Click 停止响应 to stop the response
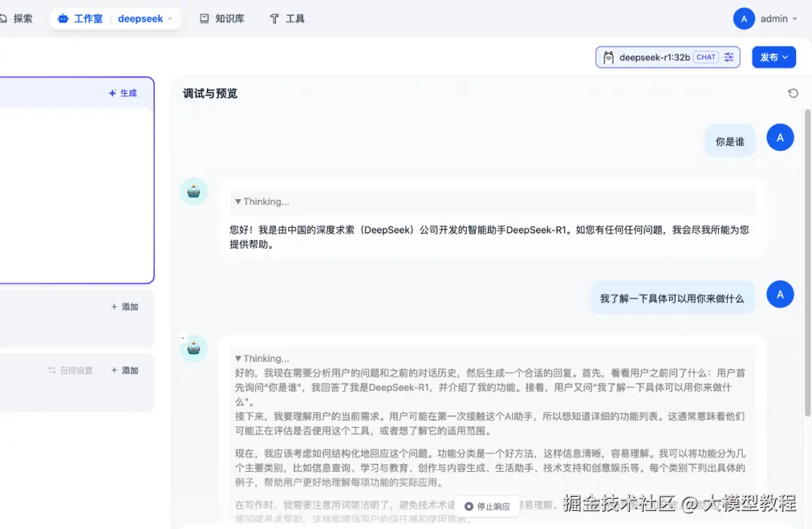Screen dimensions: 812x529 [487, 507]
